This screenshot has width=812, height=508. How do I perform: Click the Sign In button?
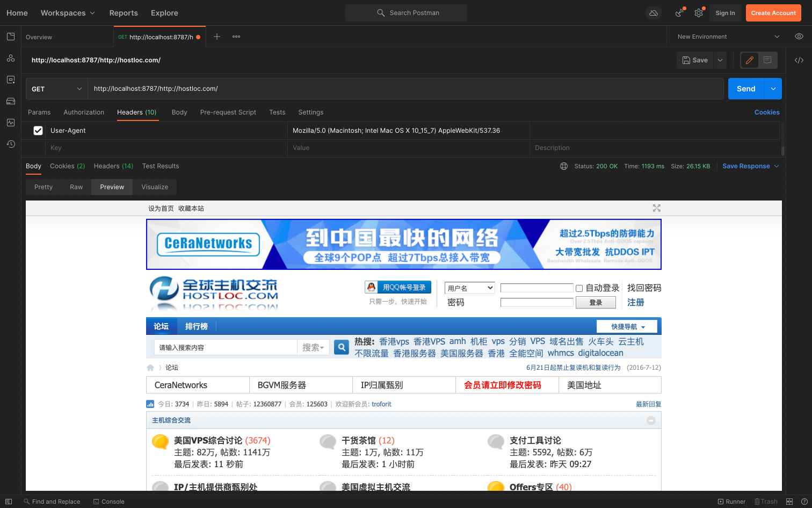click(725, 13)
